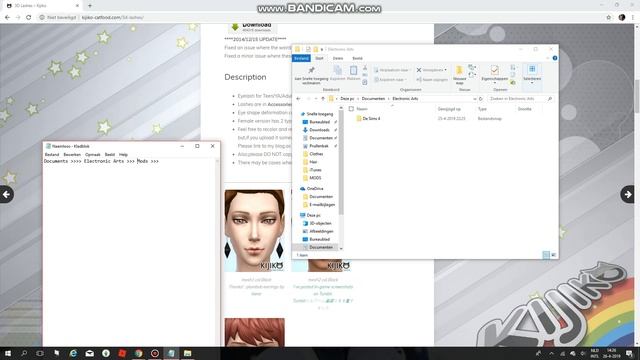This screenshot has height=360, width=640.
Task: Open Eigenschappen dropdown arrow
Action: [x=495, y=83]
